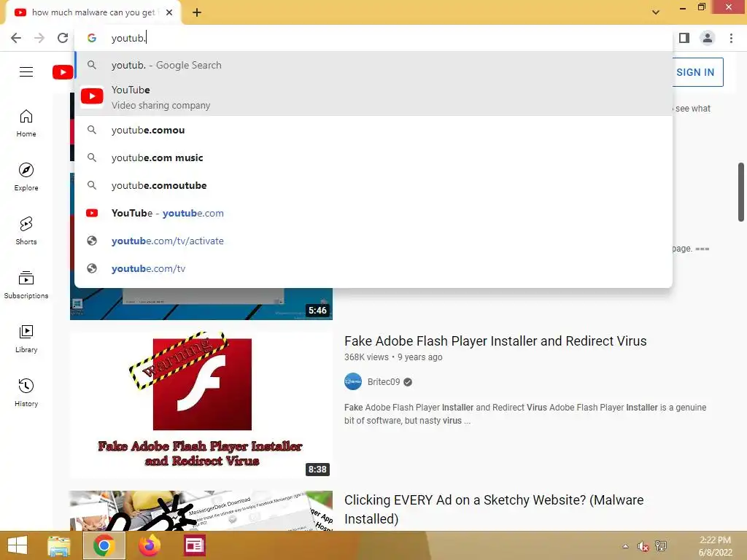Open Shorts in YouTube sidebar
The height and width of the screenshot is (560, 747).
(26, 231)
